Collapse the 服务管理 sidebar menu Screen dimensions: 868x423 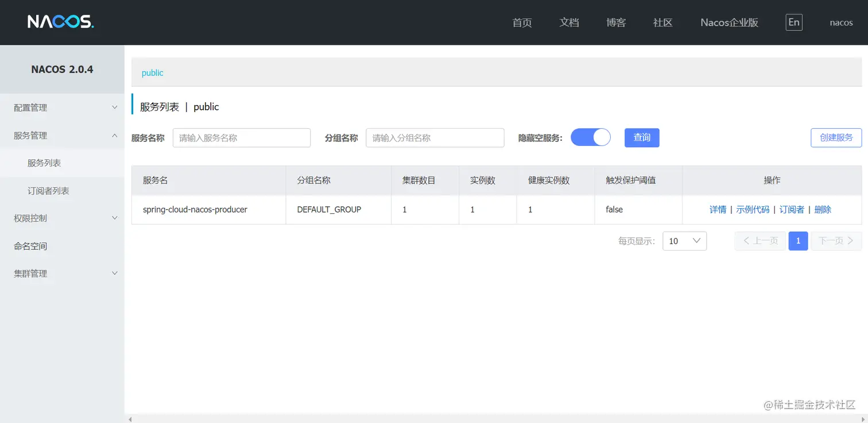(x=62, y=136)
